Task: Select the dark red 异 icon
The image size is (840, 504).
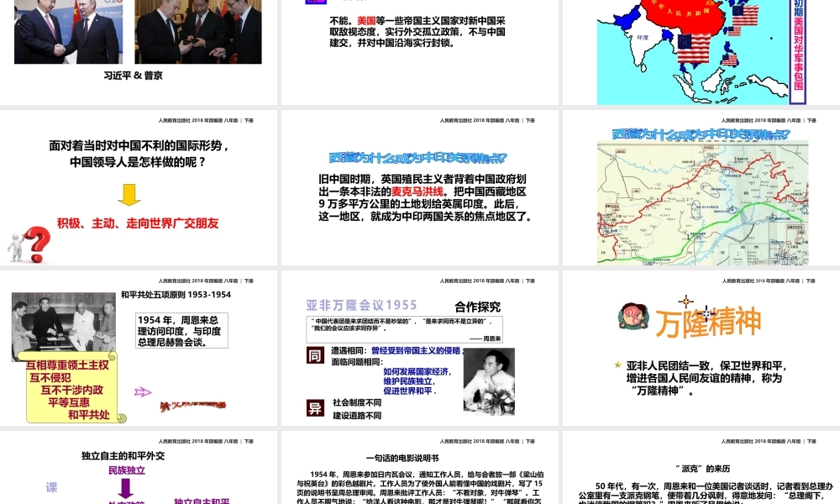Action: (x=315, y=408)
